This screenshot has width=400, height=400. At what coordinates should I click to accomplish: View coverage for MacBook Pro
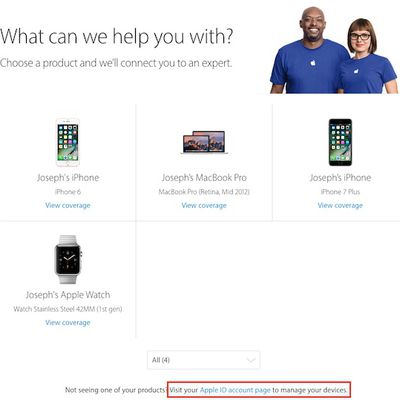tap(204, 205)
